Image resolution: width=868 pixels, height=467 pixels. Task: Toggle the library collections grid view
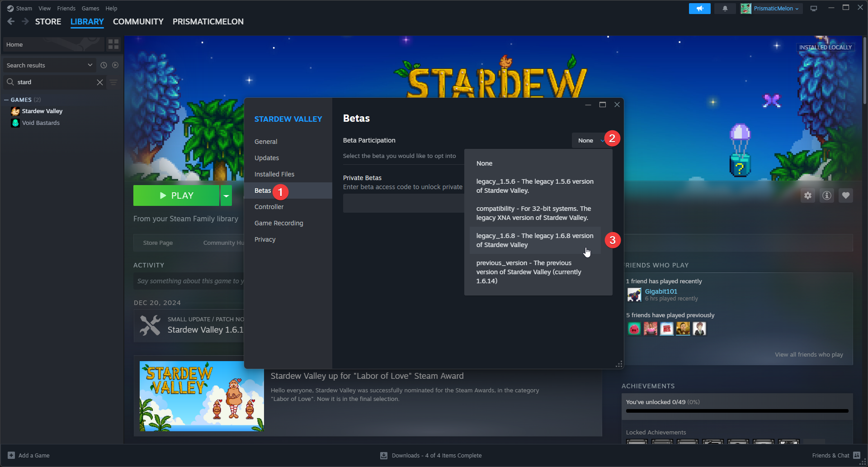[x=113, y=44]
